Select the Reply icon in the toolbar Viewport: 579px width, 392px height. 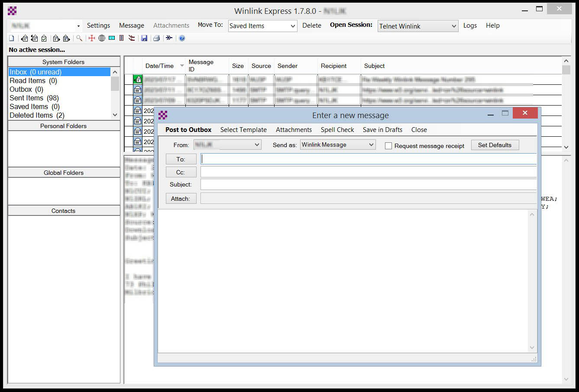(x=24, y=38)
